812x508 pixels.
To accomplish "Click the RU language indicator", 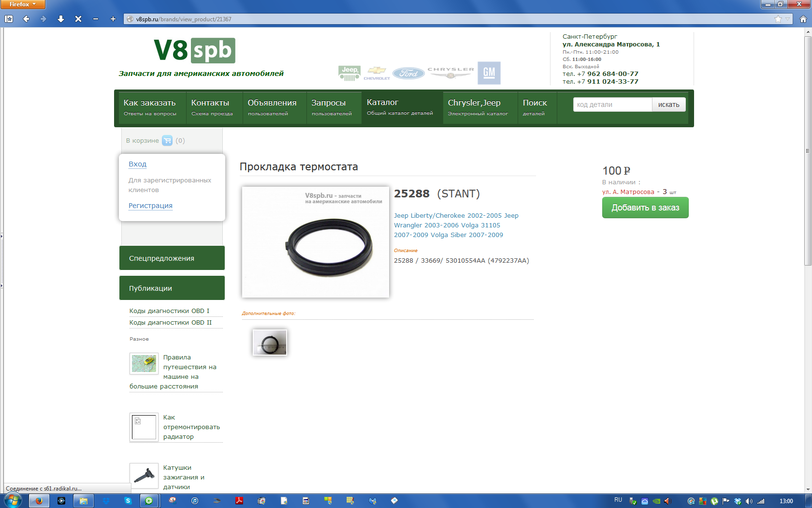I will (618, 500).
